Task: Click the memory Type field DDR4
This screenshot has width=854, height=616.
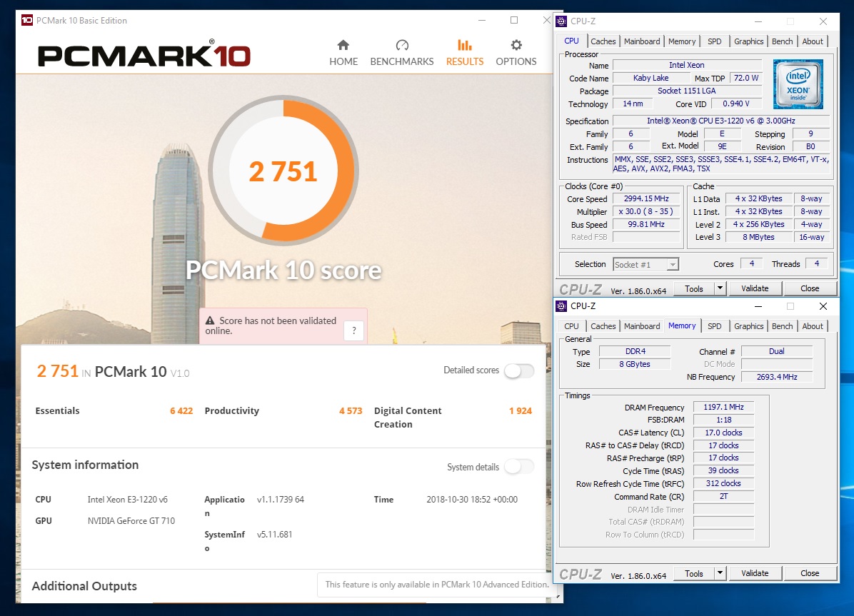Action: 635,351
